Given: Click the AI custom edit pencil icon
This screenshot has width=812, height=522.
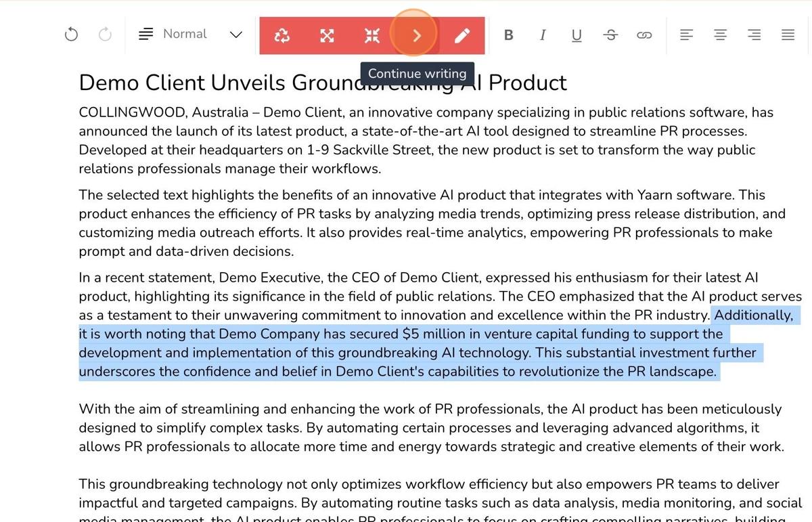Looking at the screenshot, I should (462, 35).
